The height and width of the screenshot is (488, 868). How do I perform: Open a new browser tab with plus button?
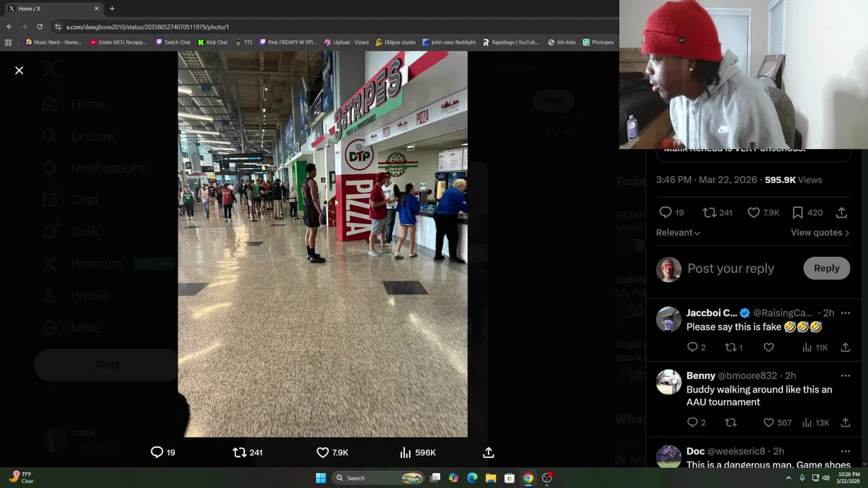(112, 8)
